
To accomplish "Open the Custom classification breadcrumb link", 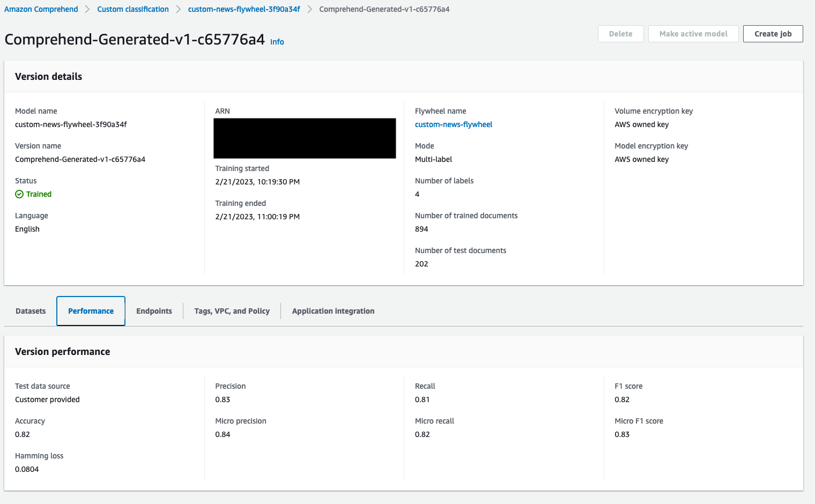I will point(132,9).
